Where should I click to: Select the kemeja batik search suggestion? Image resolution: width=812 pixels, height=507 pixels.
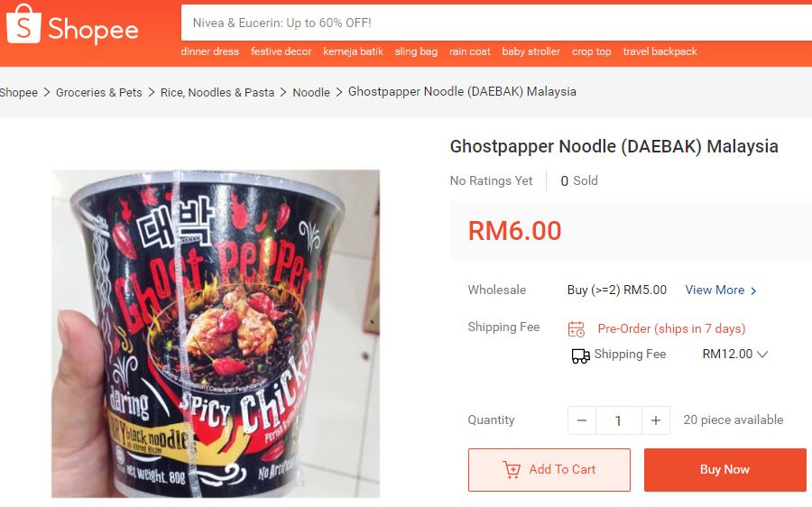(353, 51)
